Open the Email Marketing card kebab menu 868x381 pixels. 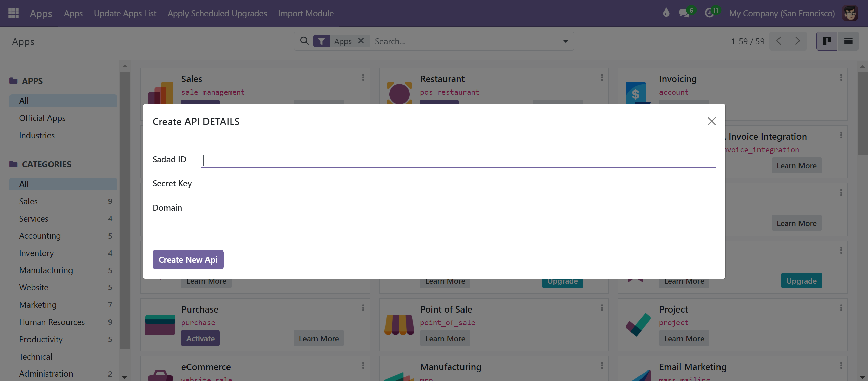841,365
